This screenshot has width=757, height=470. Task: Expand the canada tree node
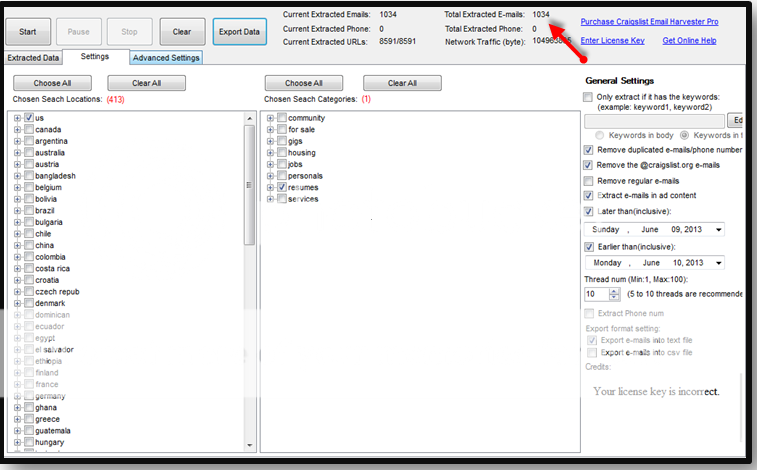tap(17, 129)
